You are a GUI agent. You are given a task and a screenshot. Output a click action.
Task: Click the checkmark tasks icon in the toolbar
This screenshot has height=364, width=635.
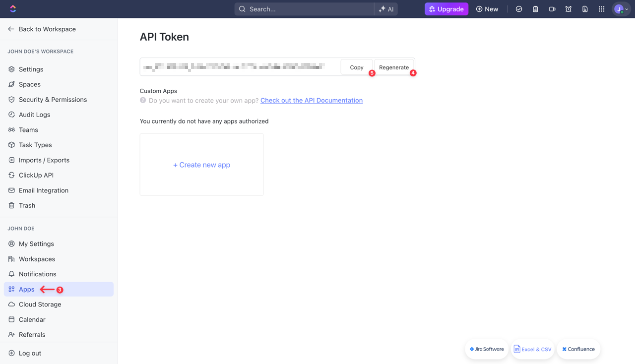[519, 8]
